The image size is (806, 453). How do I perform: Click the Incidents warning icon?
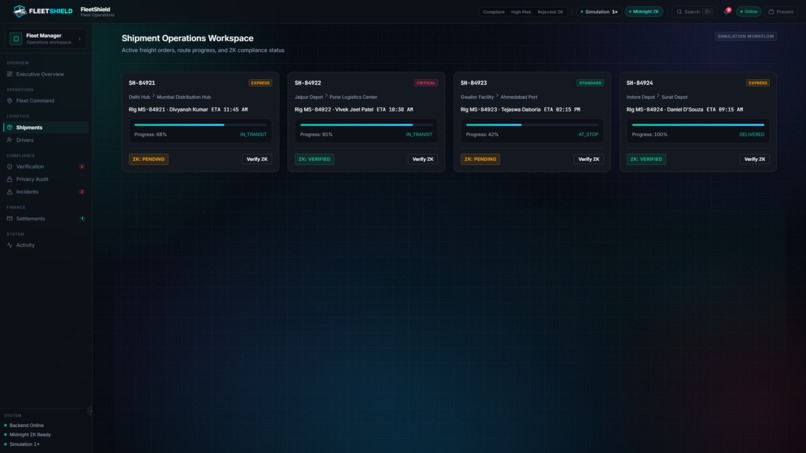[10, 192]
